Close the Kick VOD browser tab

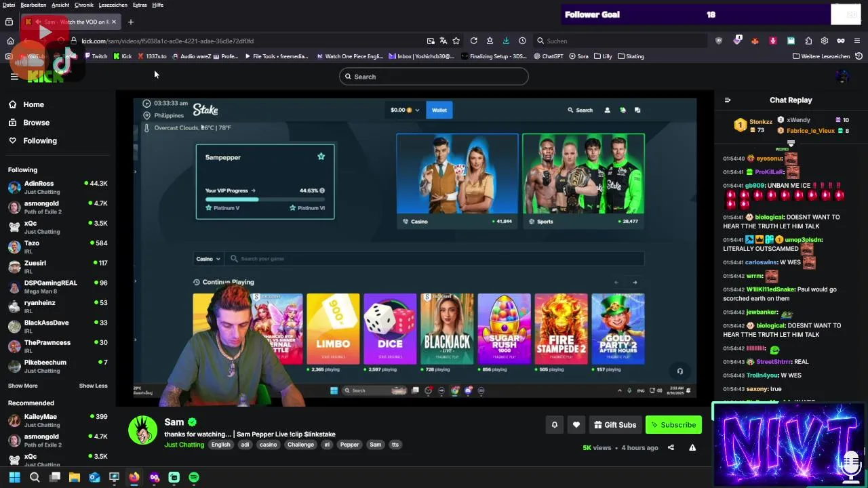point(114,22)
